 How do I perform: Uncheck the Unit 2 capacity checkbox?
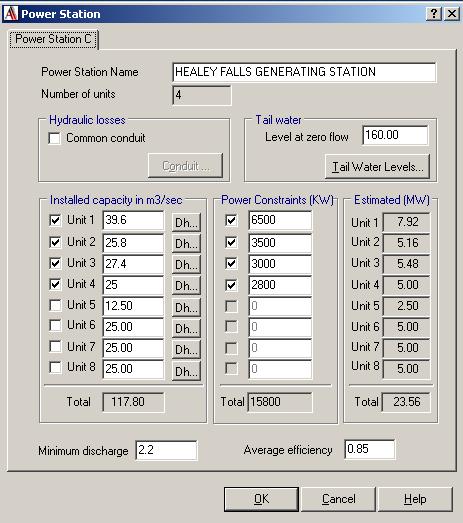coord(55,242)
